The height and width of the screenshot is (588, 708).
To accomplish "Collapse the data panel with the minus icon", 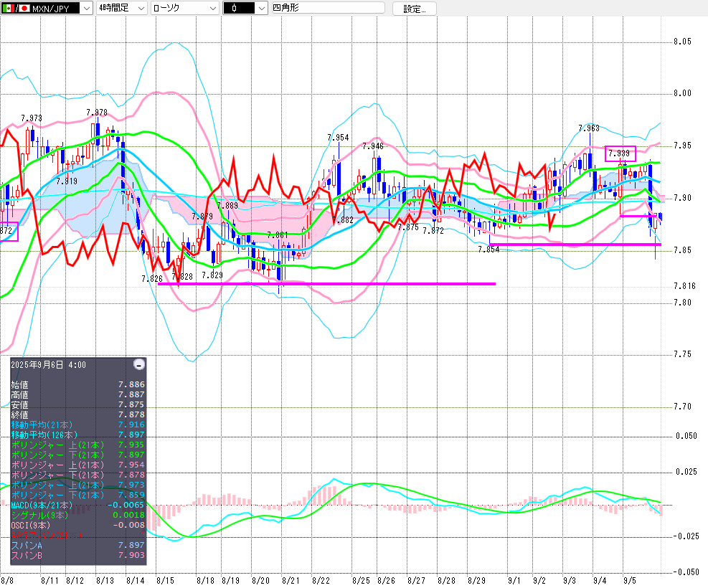I will (140, 364).
